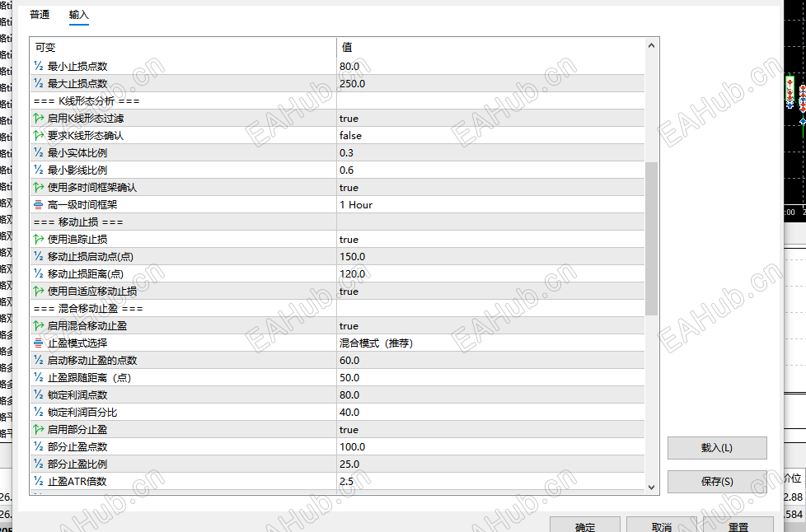This screenshot has height=532, width=806.
Task: Click the 载入(L) button
Action: click(716, 447)
